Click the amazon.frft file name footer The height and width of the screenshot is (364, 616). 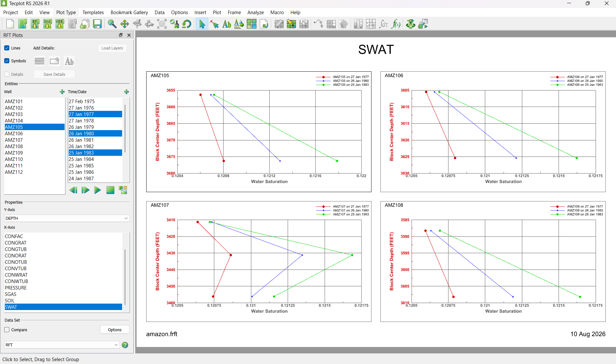tap(162, 334)
